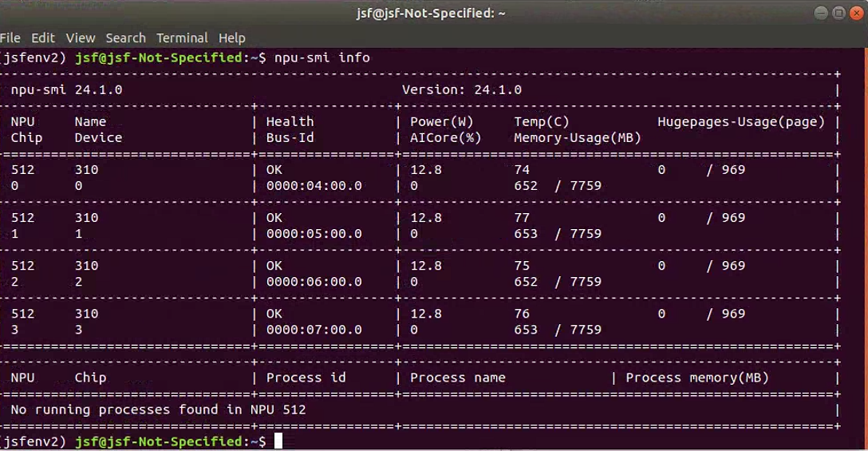This screenshot has width=868, height=451.
Task: Click the 'npu-smi 24.1.0' text
Action: (66, 89)
